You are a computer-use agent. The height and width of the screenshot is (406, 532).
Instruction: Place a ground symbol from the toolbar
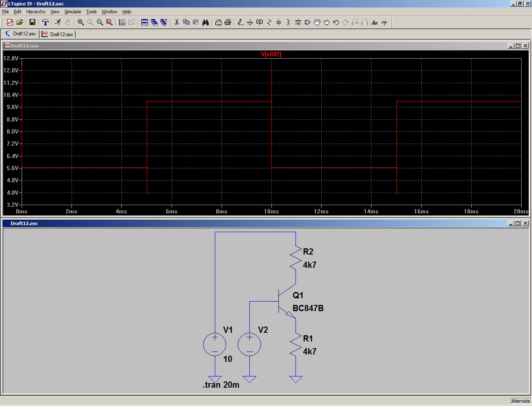pyautogui.click(x=250, y=22)
